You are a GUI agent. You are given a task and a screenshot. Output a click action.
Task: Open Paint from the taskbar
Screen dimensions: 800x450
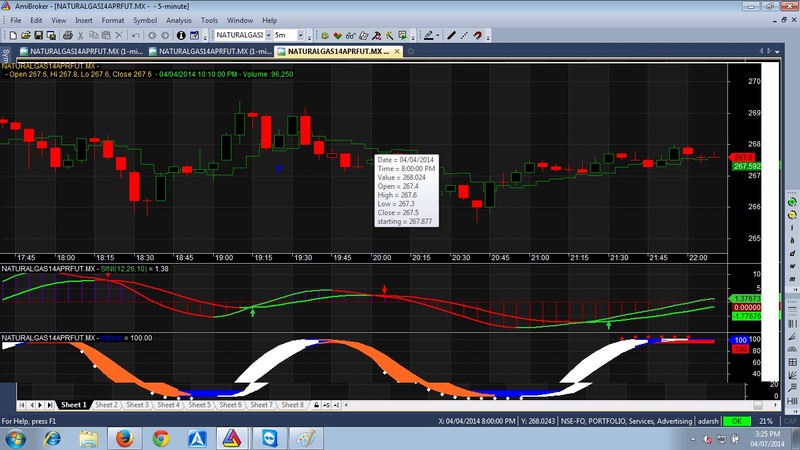coord(306,438)
